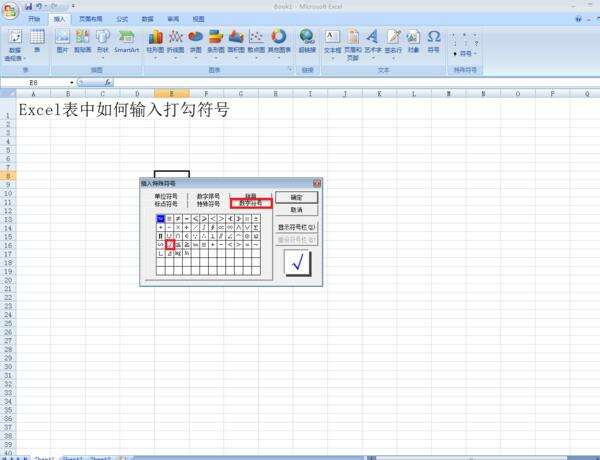Insert a PivotTable (数据透视表)
This screenshot has width=600, height=460.
[15, 45]
